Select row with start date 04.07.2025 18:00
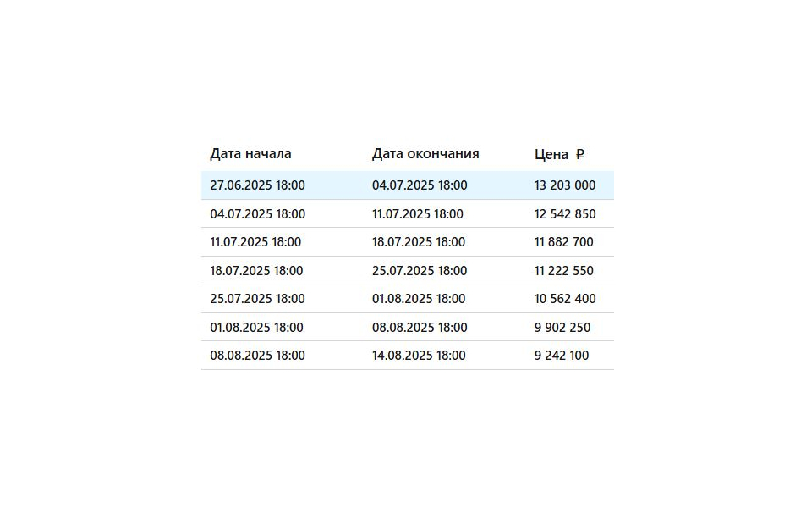 (x=408, y=213)
